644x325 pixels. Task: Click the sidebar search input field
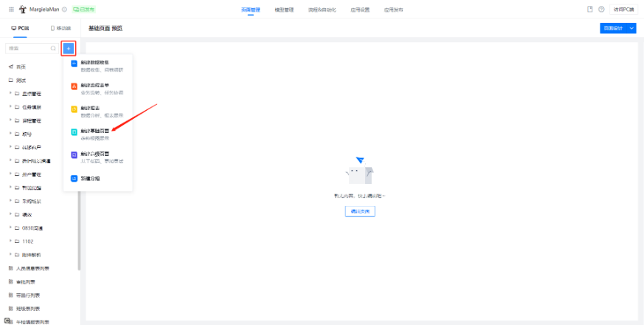click(27, 48)
